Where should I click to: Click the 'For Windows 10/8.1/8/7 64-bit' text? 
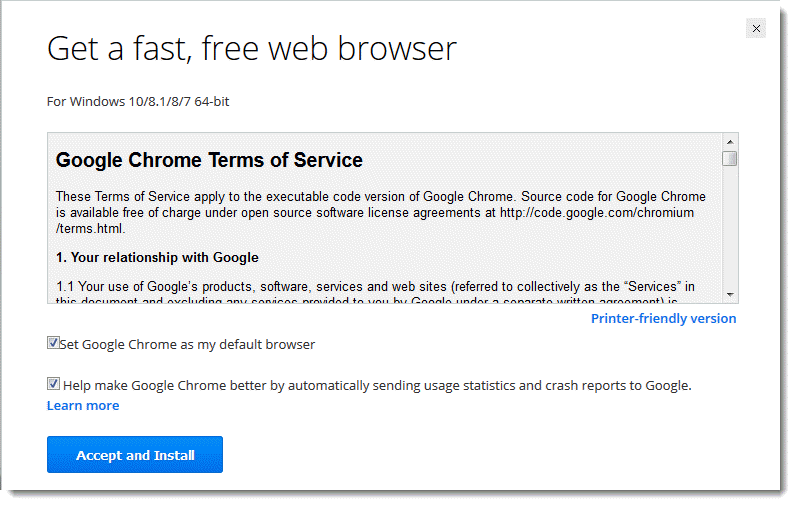point(138,101)
